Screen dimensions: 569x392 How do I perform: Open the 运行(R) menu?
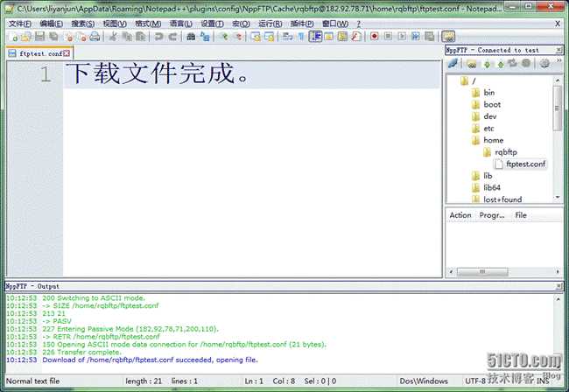270,24
